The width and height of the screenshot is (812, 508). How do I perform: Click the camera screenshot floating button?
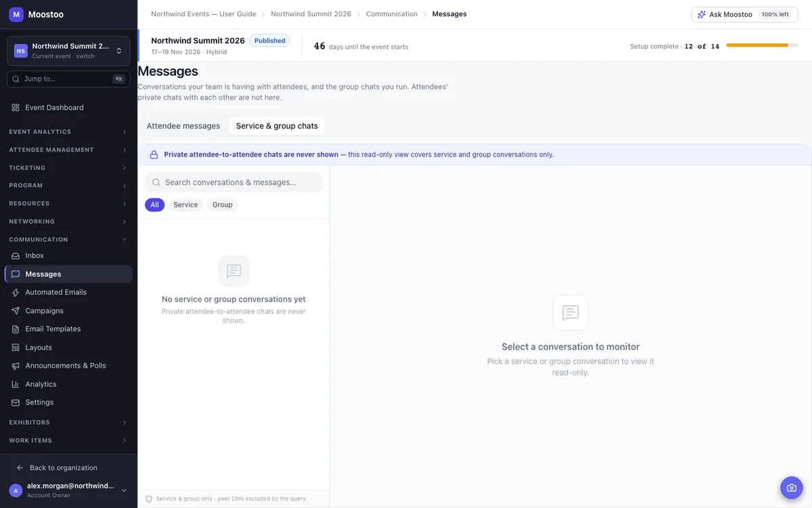(x=791, y=488)
